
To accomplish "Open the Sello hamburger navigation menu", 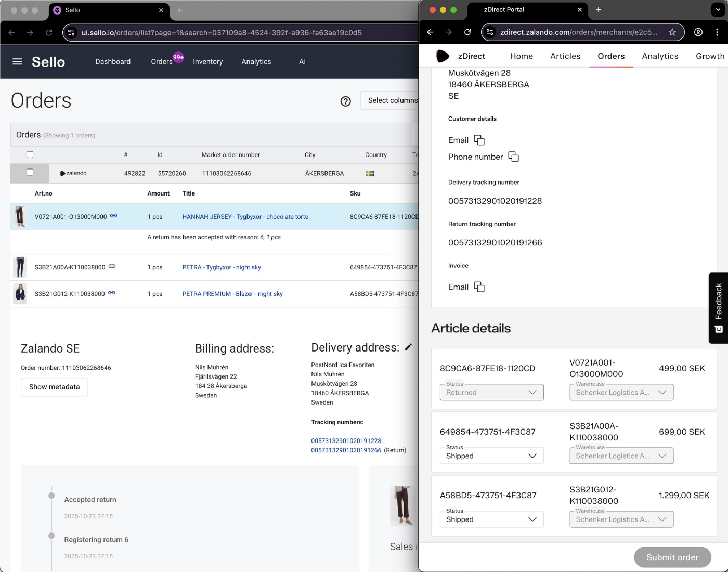I will [17, 61].
